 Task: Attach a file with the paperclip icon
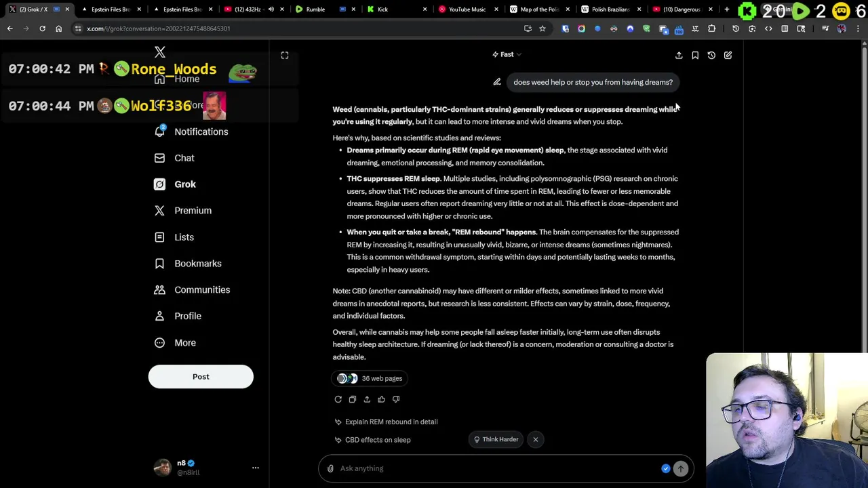(x=330, y=468)
